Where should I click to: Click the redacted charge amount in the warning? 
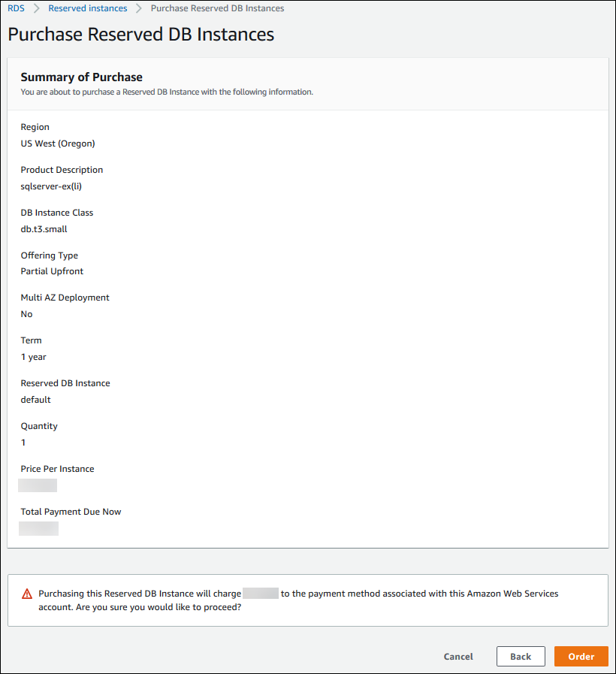(261, 594)
